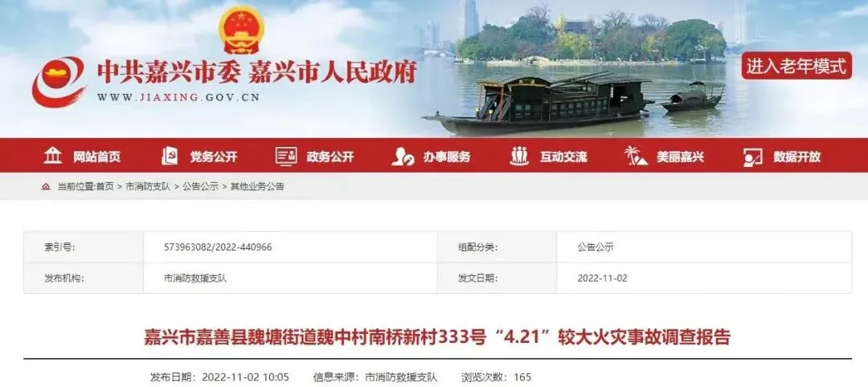
Task: Click the national emblem icon in header
Action: tap(241, 31)
